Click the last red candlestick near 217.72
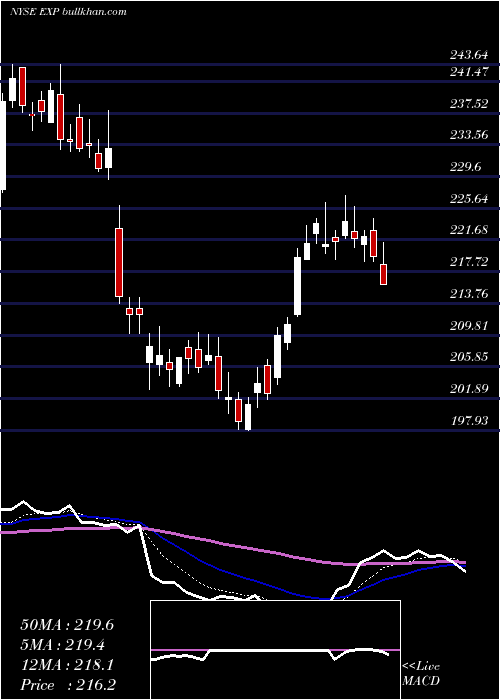The width and height of the screenshot is (500, 700). point(383,274)
